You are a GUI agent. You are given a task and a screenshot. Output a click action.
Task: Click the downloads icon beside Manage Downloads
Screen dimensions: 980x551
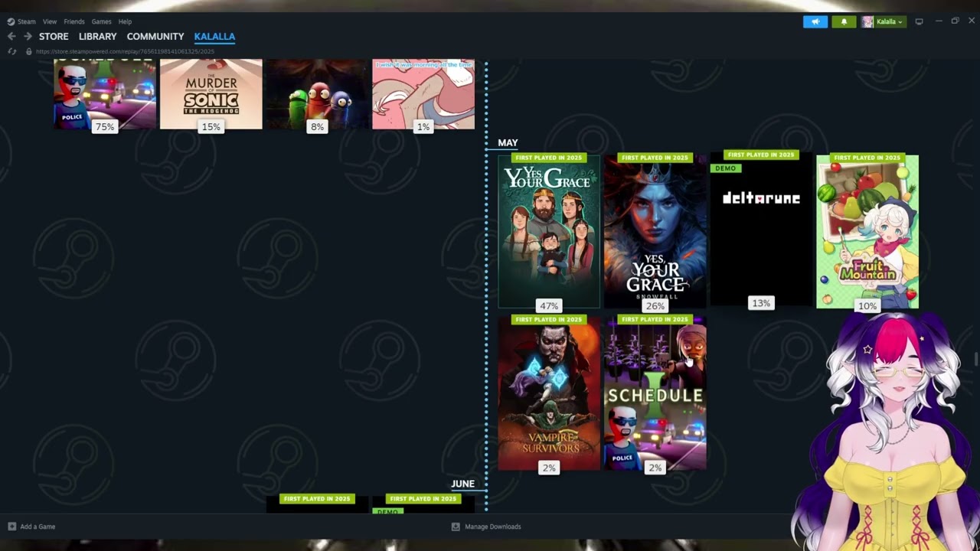[456, 527]
